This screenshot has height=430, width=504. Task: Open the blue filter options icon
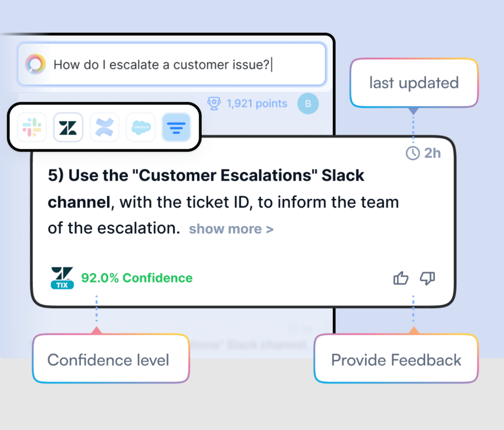click(176, 127)
